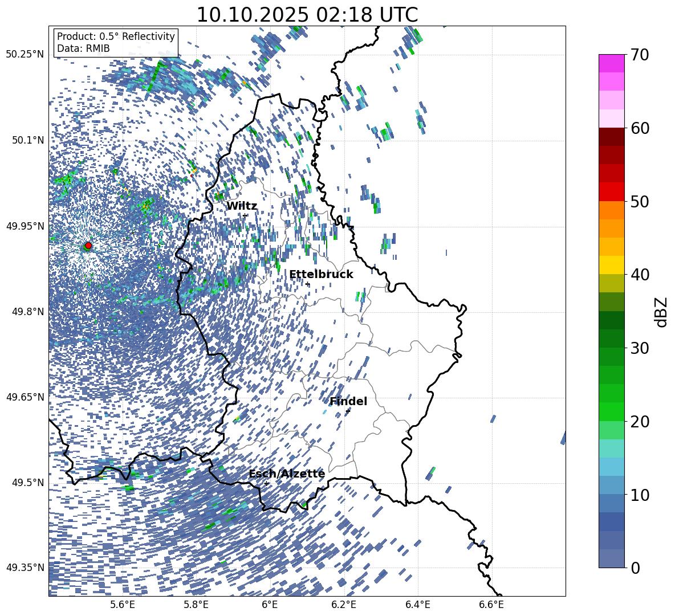Viewport: 675px width, 616px height.
Task: Click the colorbar tick label 30
Action: (x=640, y=348)
